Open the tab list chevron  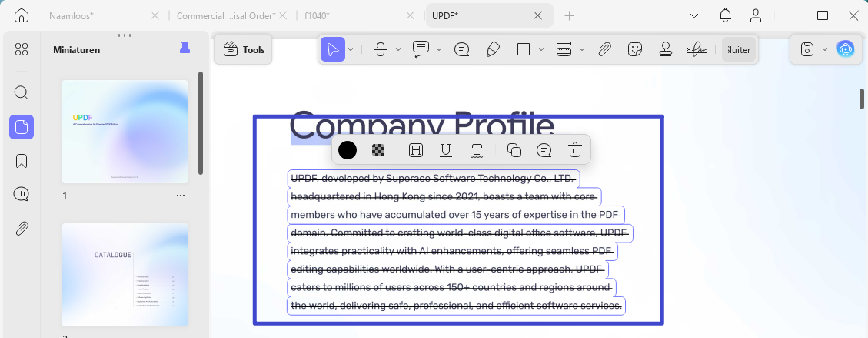(694, 16)
